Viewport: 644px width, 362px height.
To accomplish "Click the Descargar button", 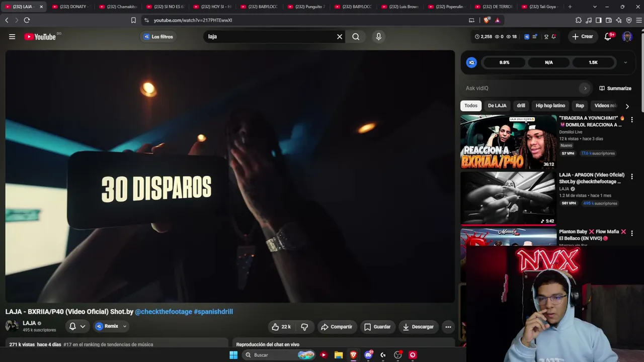I will tap(418, 327).
